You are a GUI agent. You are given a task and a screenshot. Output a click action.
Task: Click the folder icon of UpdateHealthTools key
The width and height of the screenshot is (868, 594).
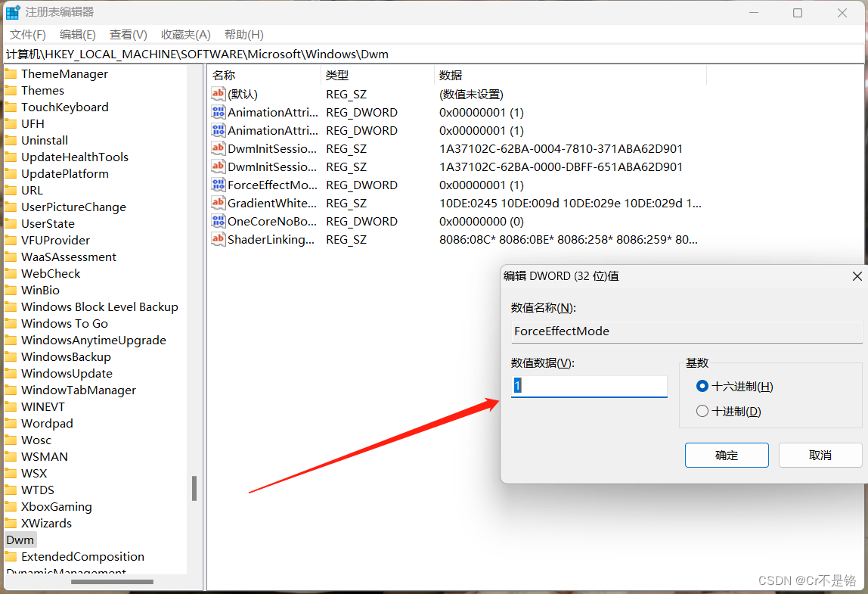[x=11, y=157]
